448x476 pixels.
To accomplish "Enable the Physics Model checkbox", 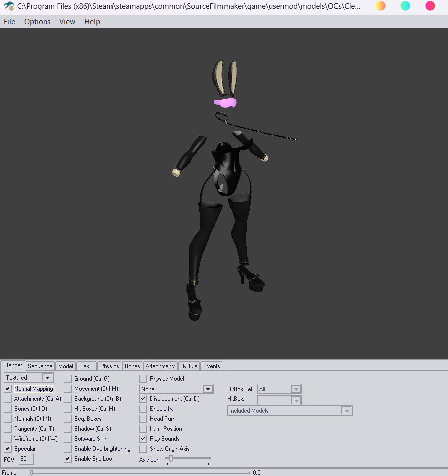I will click(x=143, y=378).
